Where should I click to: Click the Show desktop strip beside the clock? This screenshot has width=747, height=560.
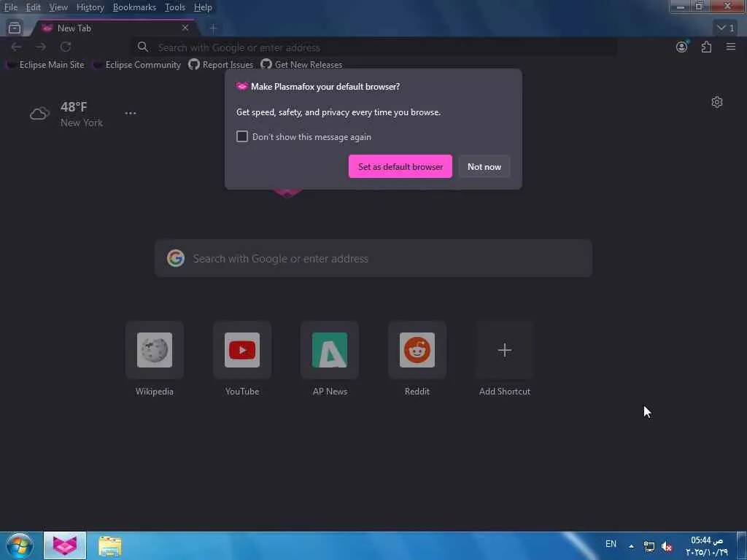point(742,545)
